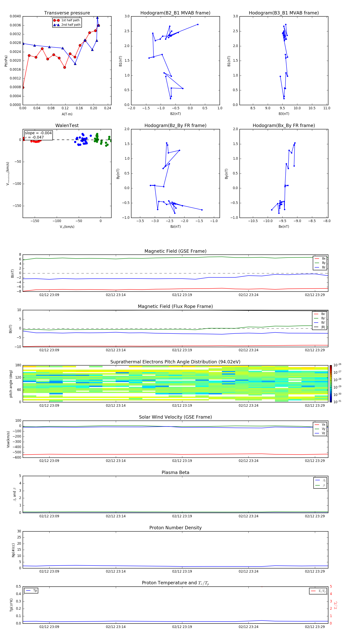The width and height of the screenshot is (351, 644).
Task: Click the 'Proton Temperature and Te/Tp' title
Action: coord(175,583)
